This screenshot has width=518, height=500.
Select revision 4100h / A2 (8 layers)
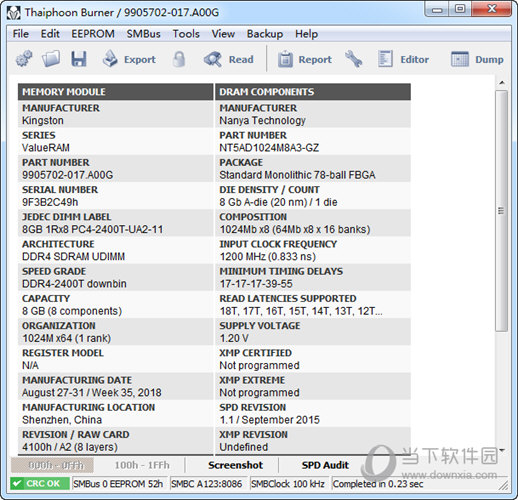pos(70,447)
